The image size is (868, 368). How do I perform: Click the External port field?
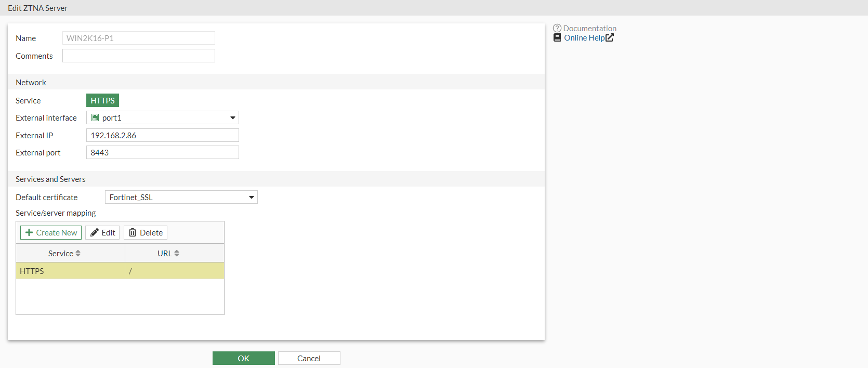point(162,152)
